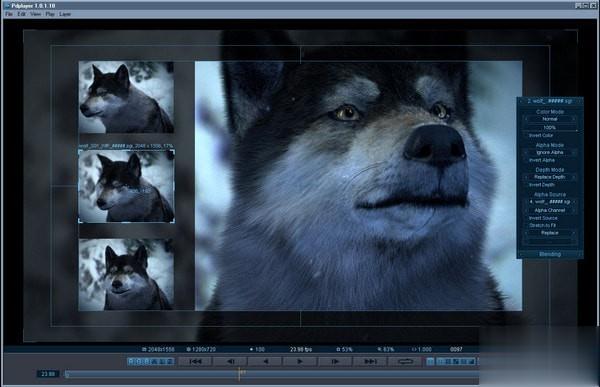Click the 53% status readout
Screen dimensions: 600x387
pyautogui.click(x=344, y=349)
